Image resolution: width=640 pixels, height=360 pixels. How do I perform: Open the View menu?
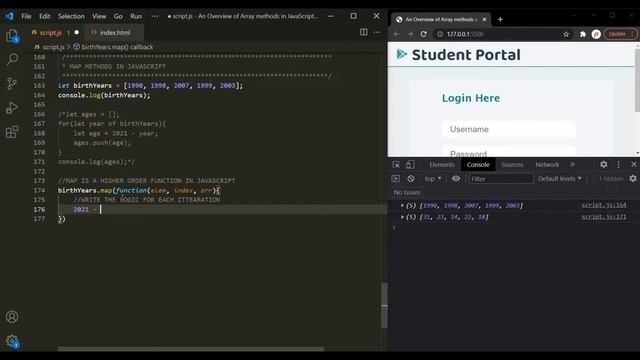point(99,16)
